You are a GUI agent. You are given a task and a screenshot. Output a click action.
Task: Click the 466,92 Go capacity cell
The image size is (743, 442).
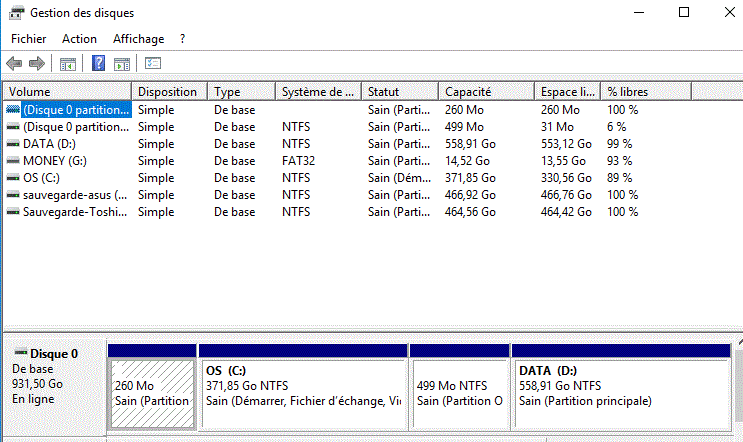470,195
